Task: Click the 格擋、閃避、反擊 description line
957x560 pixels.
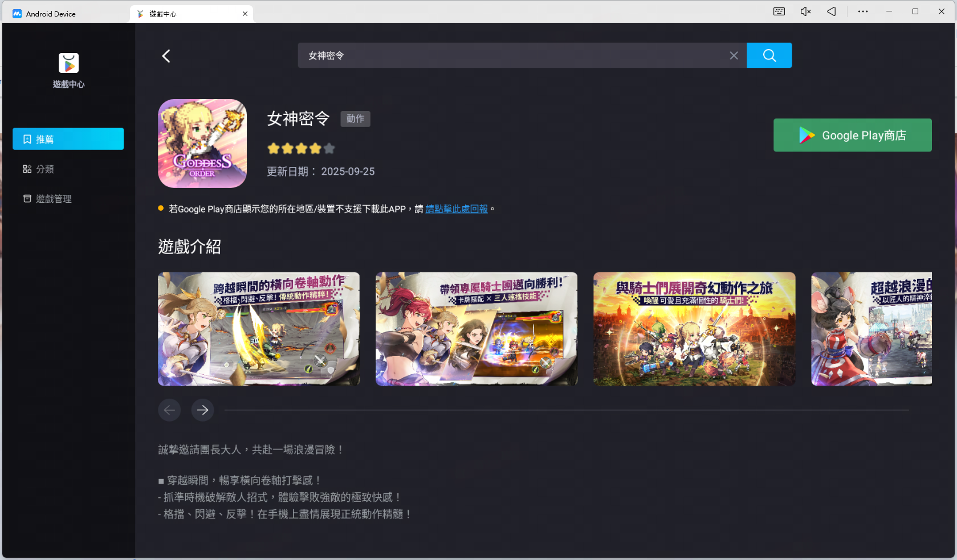Action: (x=285, y=514)
